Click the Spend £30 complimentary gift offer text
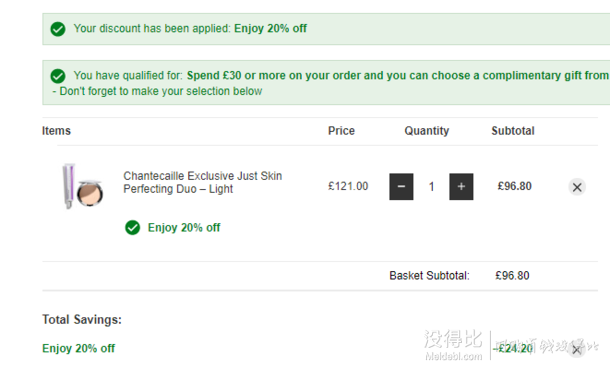This screenshot has width=610, height=380. [x=398, y=75]
